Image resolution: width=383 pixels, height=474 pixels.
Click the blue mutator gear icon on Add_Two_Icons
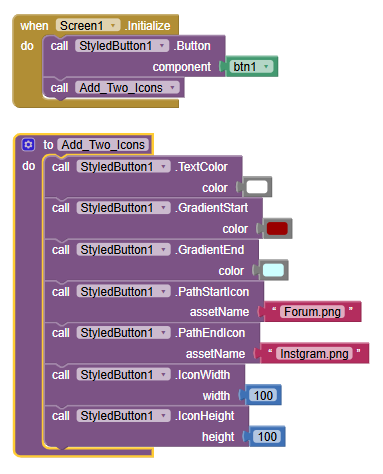[x=28, y=145]
